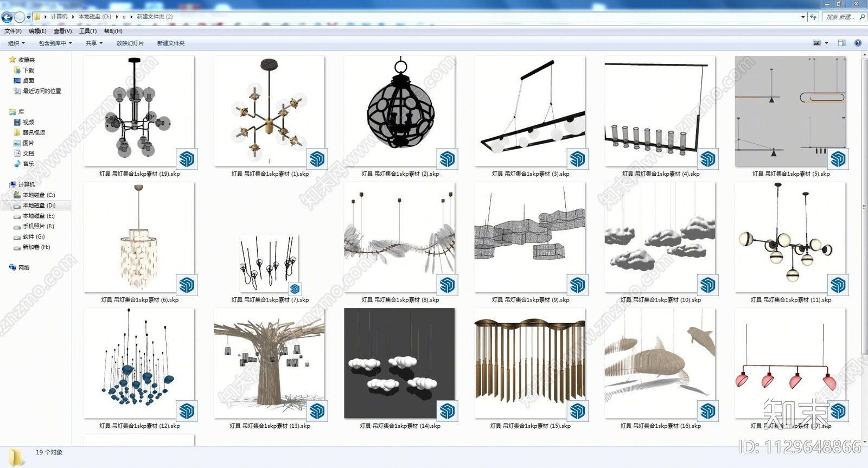
Task: Select dark cloud lamp thumbnail (14).skp
Action: pos(400,363)
